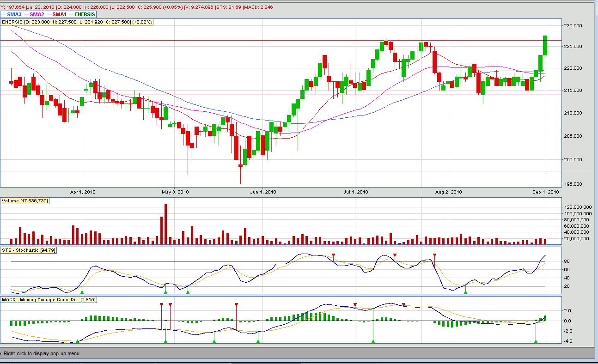598x364 pixels.
Task: Click the Apr 1, 2010 date axis label
Action: [83, 192]
